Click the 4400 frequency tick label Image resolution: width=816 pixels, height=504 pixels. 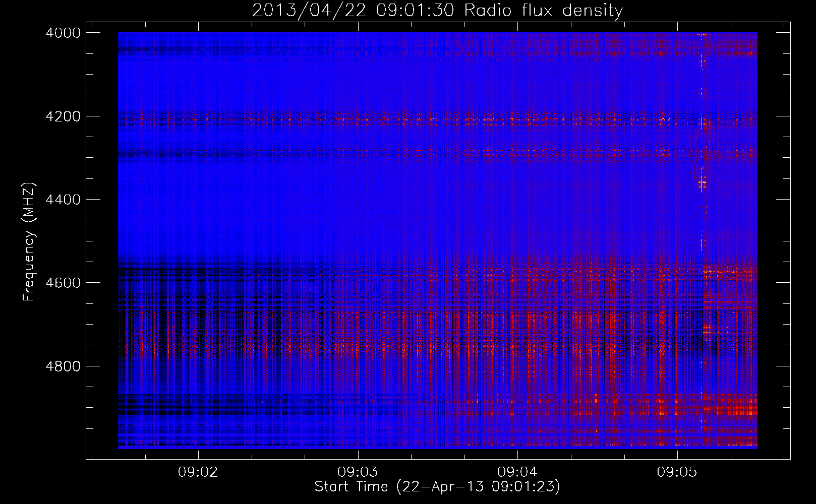[x=63, y=200]
